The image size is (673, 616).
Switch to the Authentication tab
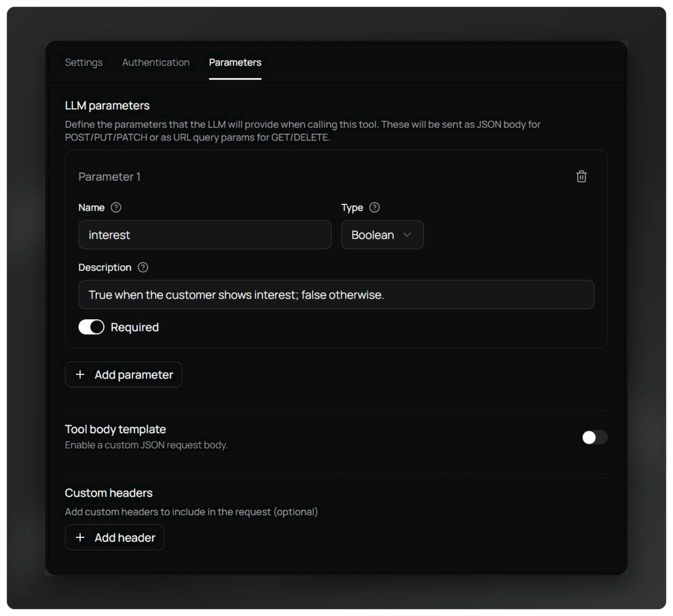tap(156, 62)
